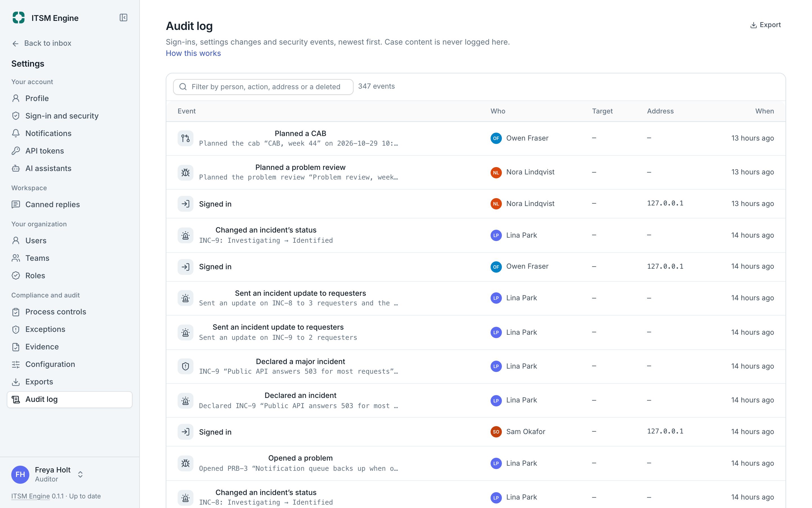812x508 pixels.
Task: Click the Evidence document icon
Action: [x=16, y=347]
